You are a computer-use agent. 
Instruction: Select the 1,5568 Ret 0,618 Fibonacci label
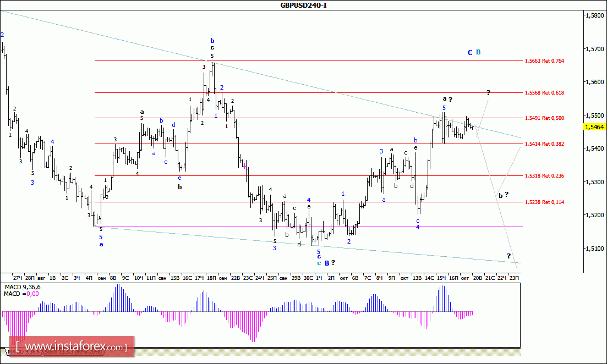(544, 92)
